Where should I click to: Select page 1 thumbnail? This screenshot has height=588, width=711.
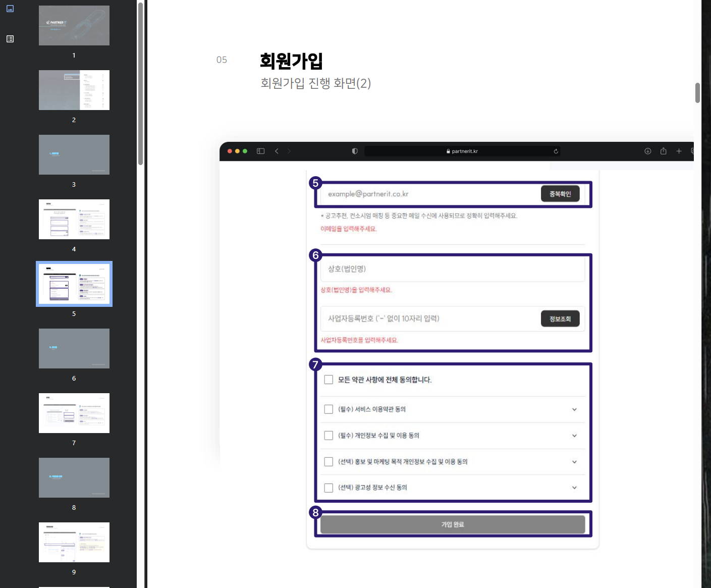tap(74, 26)
